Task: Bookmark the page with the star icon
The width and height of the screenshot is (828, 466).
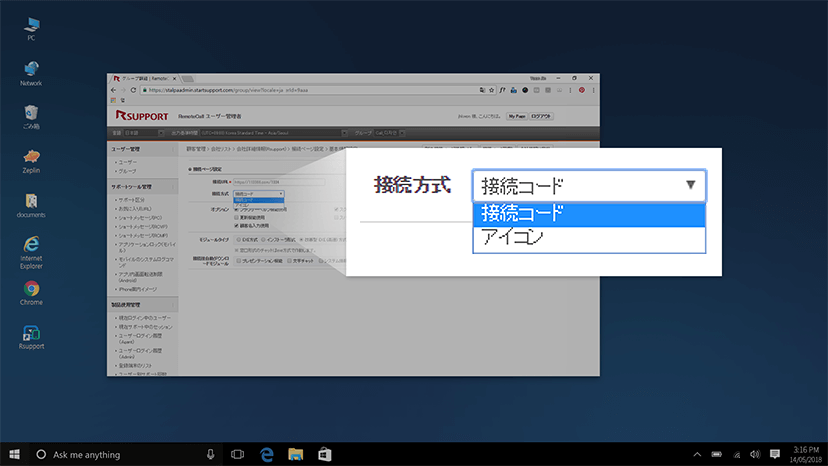Action: click(x=491, y=90)
